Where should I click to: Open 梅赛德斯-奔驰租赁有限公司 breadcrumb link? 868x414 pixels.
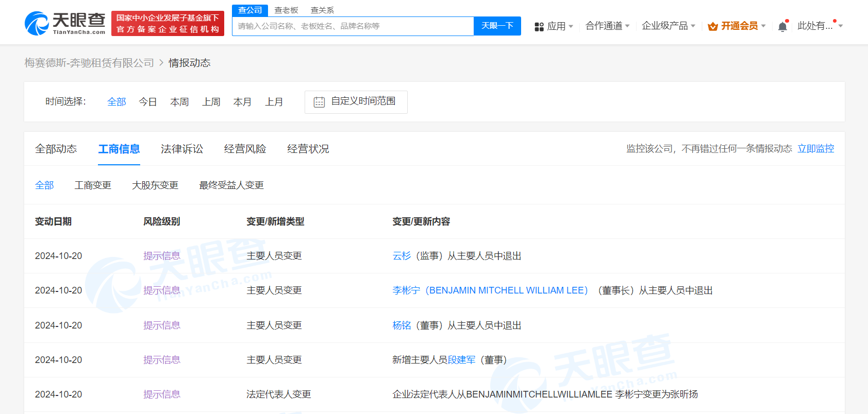point(89,63)
